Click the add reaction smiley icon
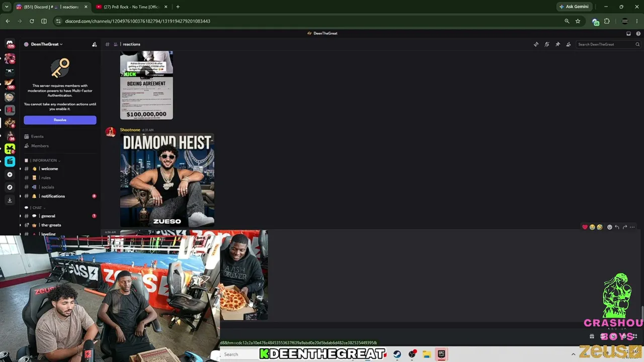Screen dimensions: 644x362 [609, 227]
